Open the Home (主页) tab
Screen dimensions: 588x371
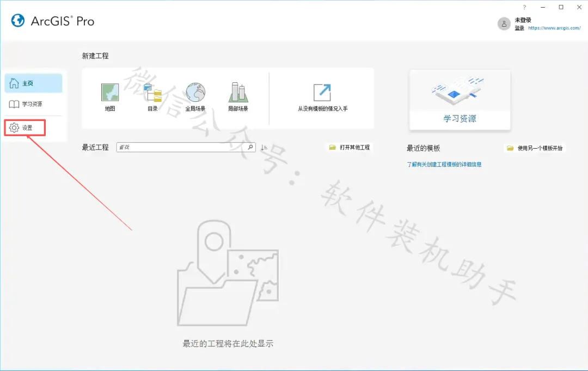[x=33, y=83]
